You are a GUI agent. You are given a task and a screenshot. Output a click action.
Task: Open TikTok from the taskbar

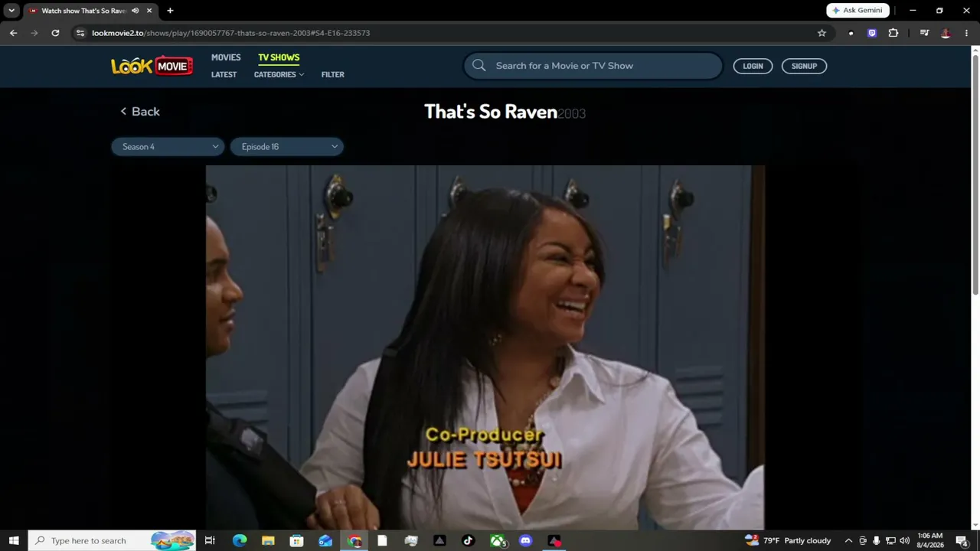[469, 540]
